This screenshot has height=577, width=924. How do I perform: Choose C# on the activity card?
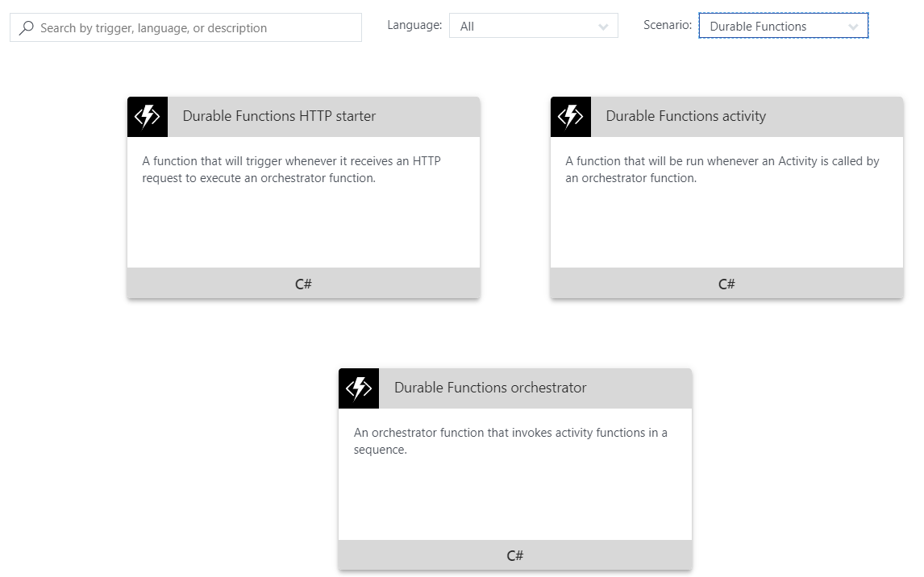point(726,284)
